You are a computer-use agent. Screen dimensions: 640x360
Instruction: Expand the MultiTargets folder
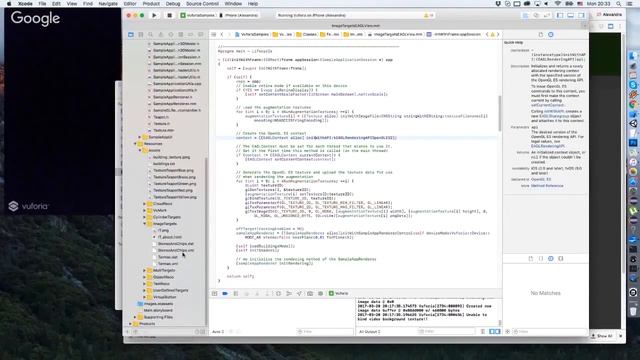tap(144, 270)
